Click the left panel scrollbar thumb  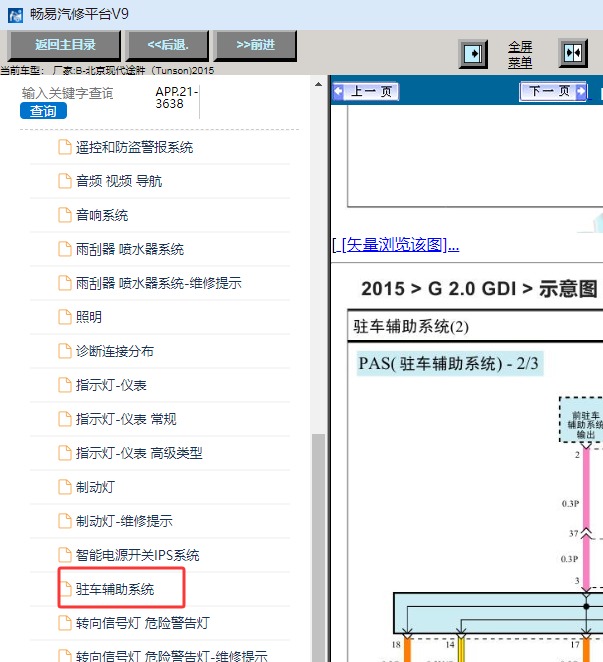pyautogui.click(x=318, y=547)
